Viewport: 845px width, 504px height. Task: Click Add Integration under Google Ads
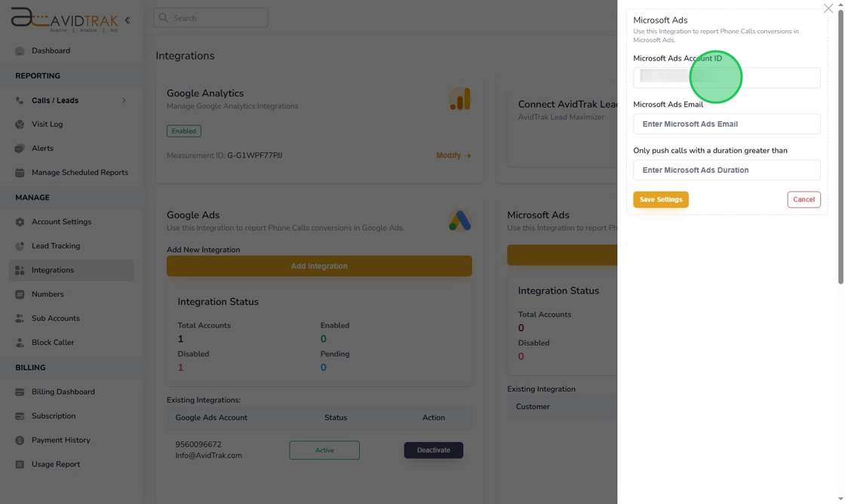pyautogui.click(x=319, y=266)
